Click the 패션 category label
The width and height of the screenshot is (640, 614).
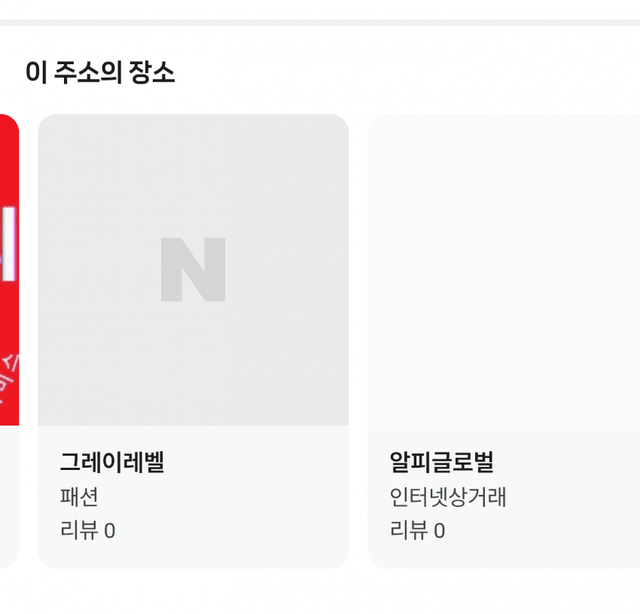point(79,497)
